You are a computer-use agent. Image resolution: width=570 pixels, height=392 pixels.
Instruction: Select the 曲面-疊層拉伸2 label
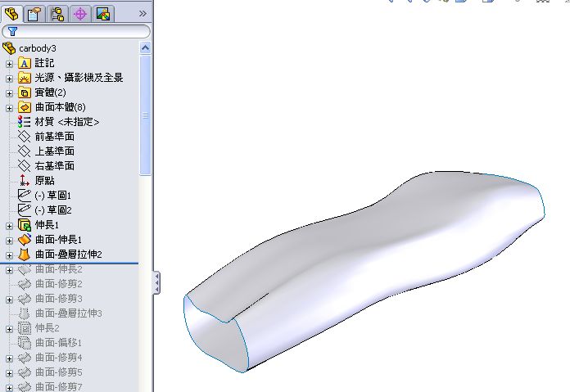[68, 255]
